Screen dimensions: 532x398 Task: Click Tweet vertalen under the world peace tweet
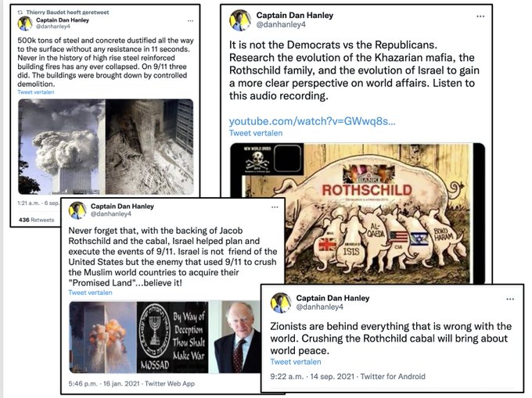coord(296,362)
